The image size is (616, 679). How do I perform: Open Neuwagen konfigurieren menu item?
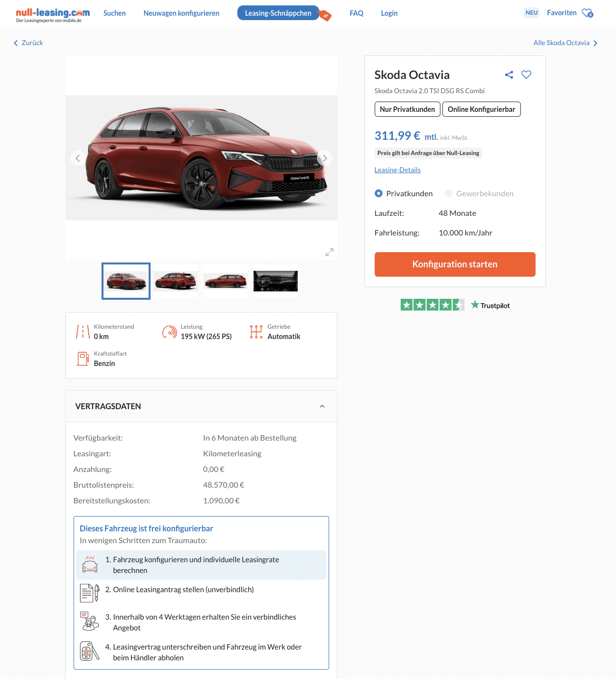pos(181,13)
